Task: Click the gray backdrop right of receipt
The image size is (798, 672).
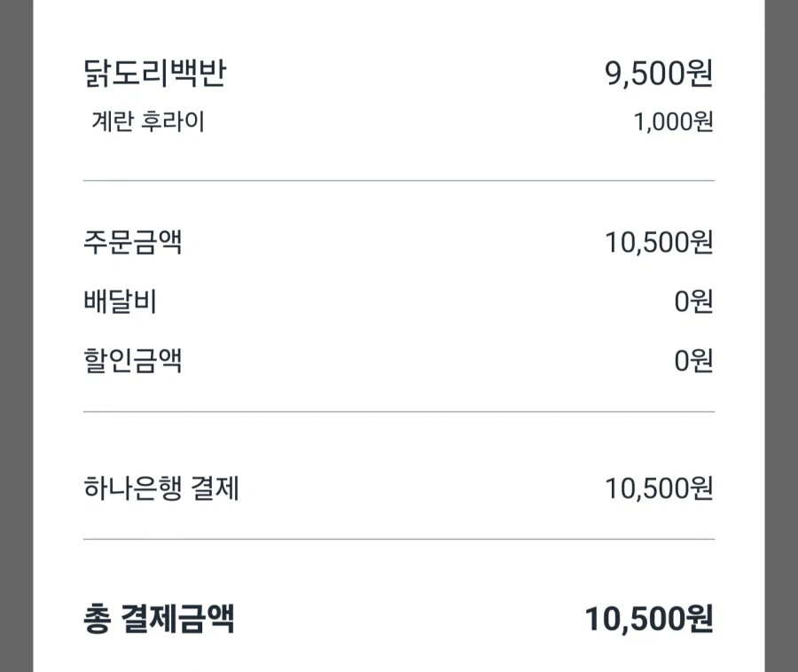Action: click(x=781, y=337)
